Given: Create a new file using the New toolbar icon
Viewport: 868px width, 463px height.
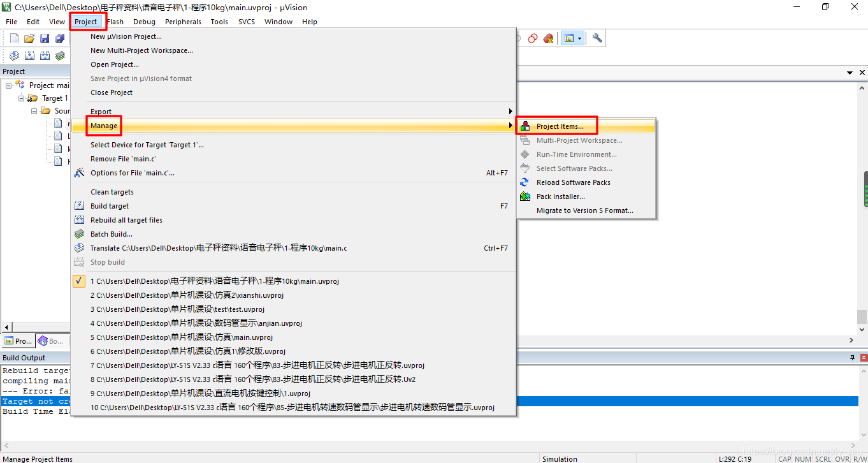Looking at the screenshot, I should click(14, 38).
